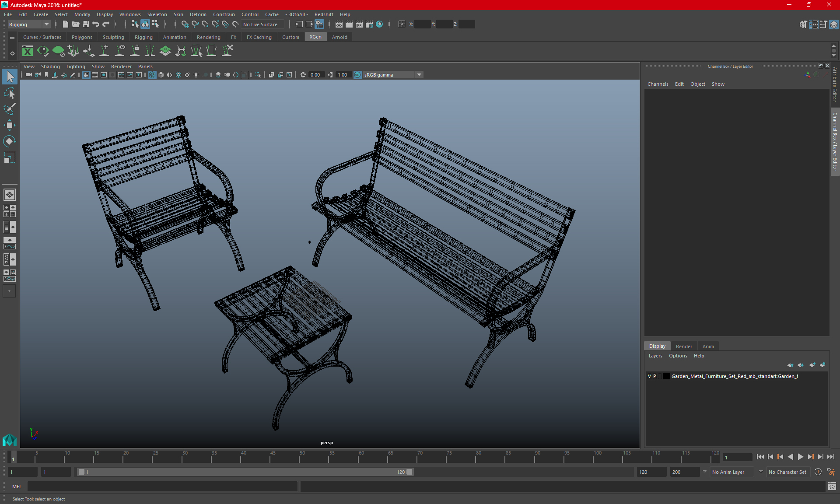
Task: Click the snap to grids icon
Action: coord(185,24)
